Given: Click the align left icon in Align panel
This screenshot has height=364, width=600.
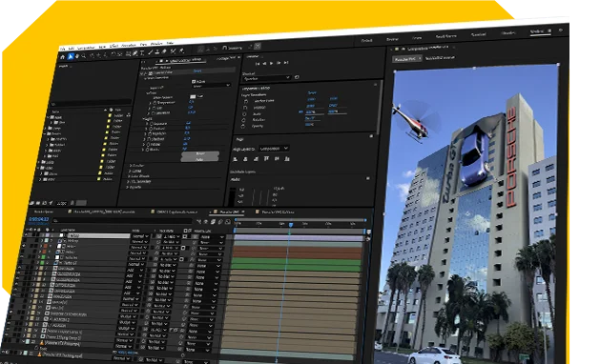Looking at the screenshot, I should click(x=236, y=159).
